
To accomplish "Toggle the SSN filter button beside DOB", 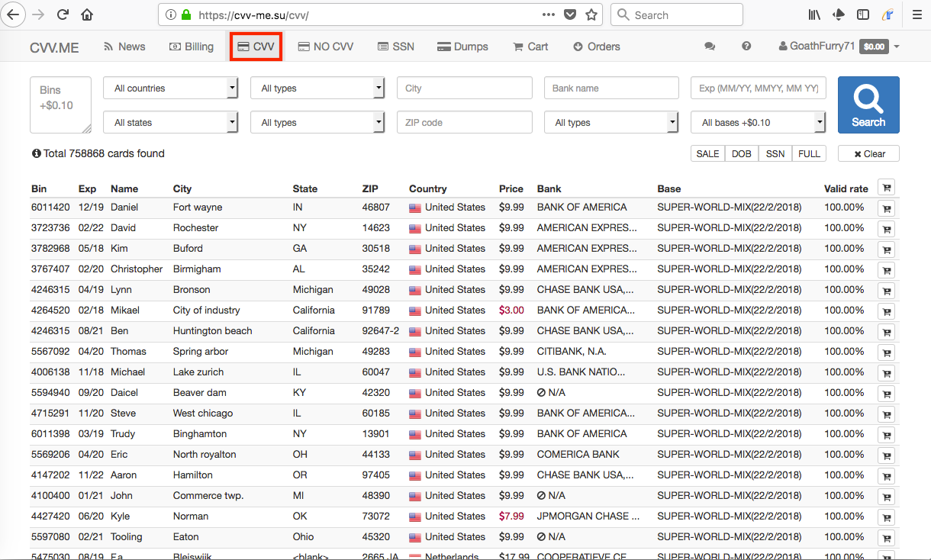I will coord(775,153).
